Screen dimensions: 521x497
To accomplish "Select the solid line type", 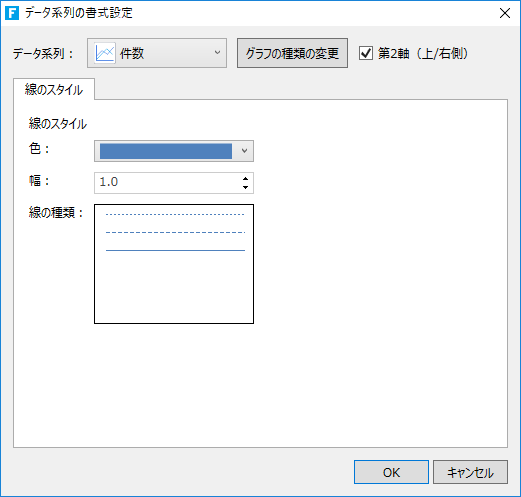I will 175,250.
